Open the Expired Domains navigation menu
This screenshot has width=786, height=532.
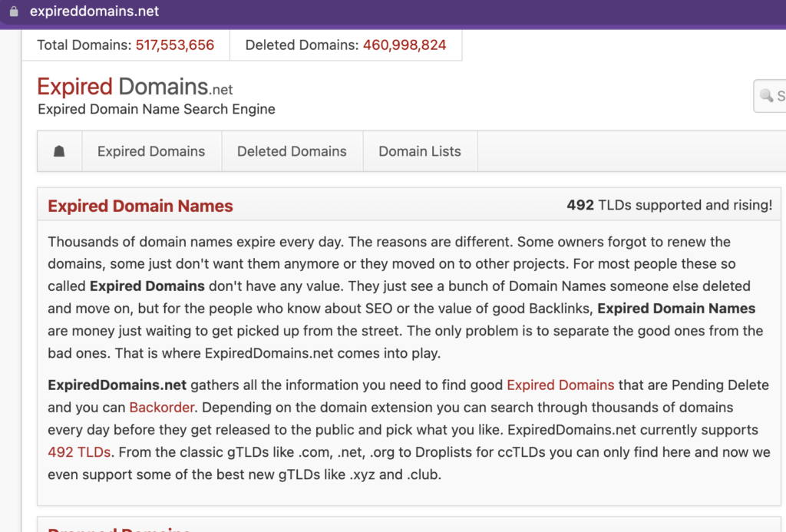(x=151, y=151)
